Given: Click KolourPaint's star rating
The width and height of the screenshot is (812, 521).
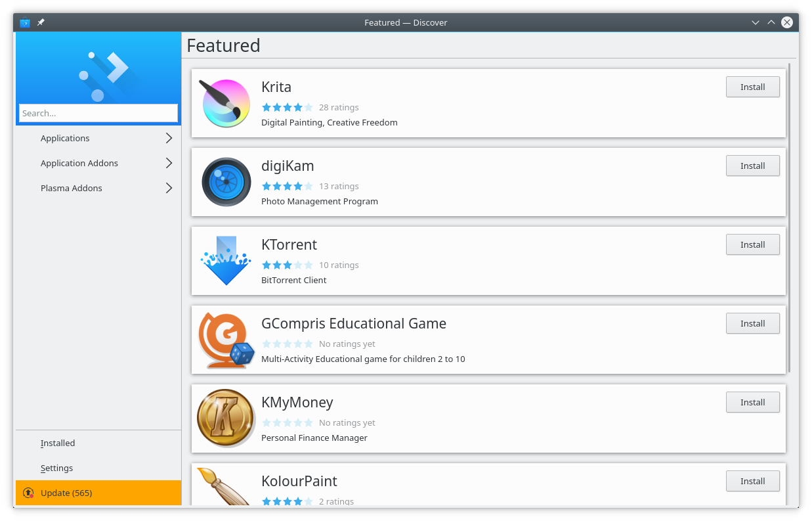Looking at the screenshot, I should 288,501.
